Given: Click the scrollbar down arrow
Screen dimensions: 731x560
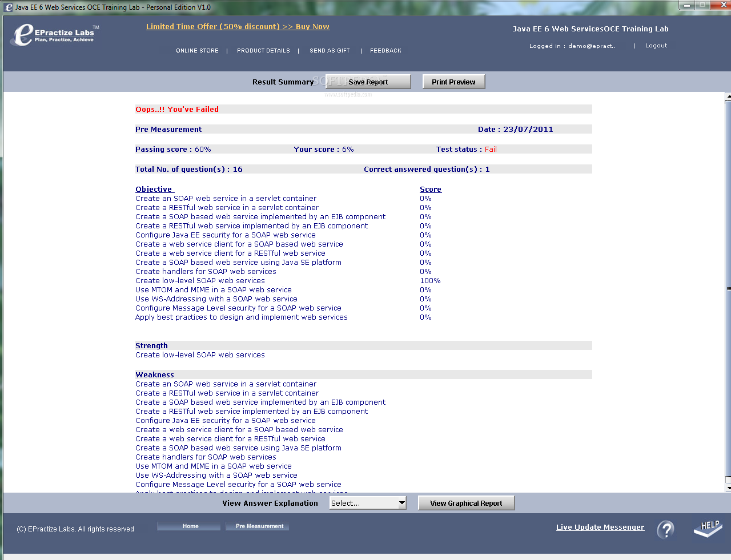Looking at the screenshot, I should pyautogui.click(x=728, y=488).
